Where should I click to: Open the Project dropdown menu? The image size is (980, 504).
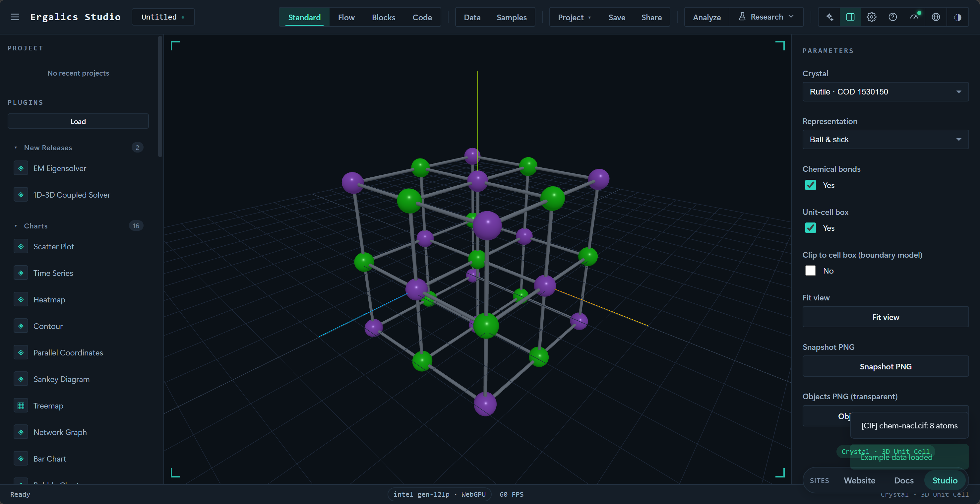point(574,18)
